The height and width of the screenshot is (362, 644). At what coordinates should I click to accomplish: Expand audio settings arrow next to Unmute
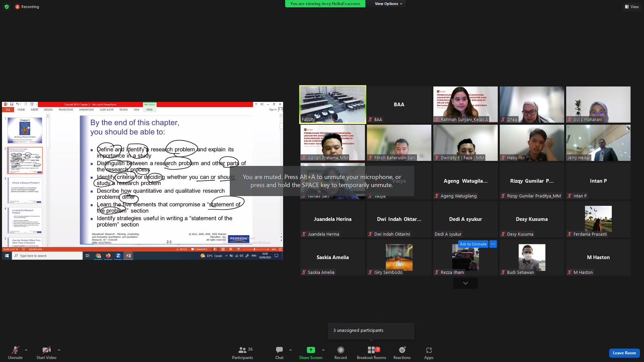[26, 350]
